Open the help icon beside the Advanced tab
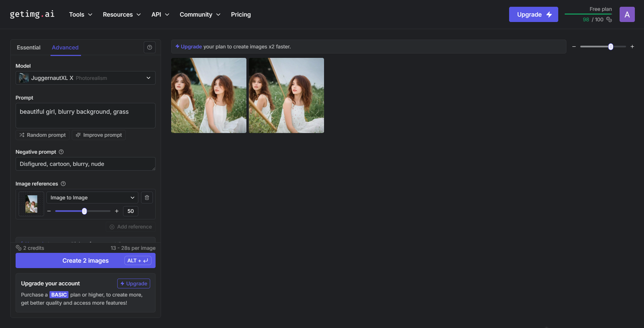 (149, 47)
